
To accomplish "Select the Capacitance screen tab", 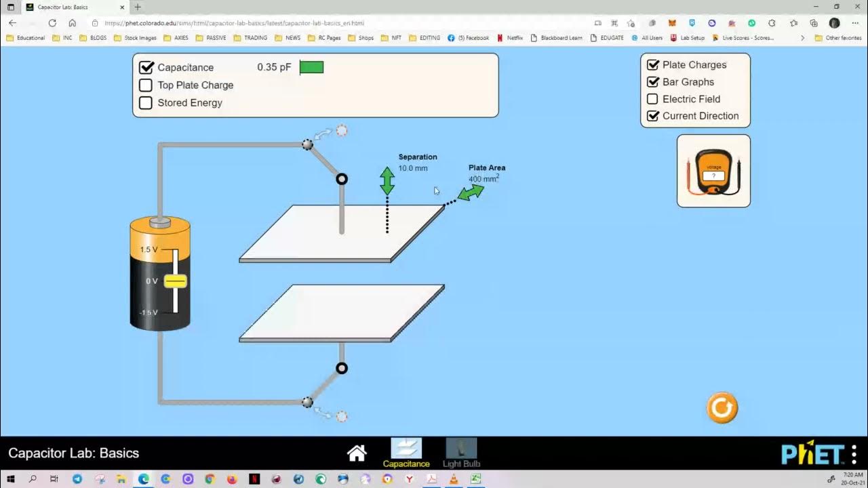I will pyautogui.click(x=406, y=453).
